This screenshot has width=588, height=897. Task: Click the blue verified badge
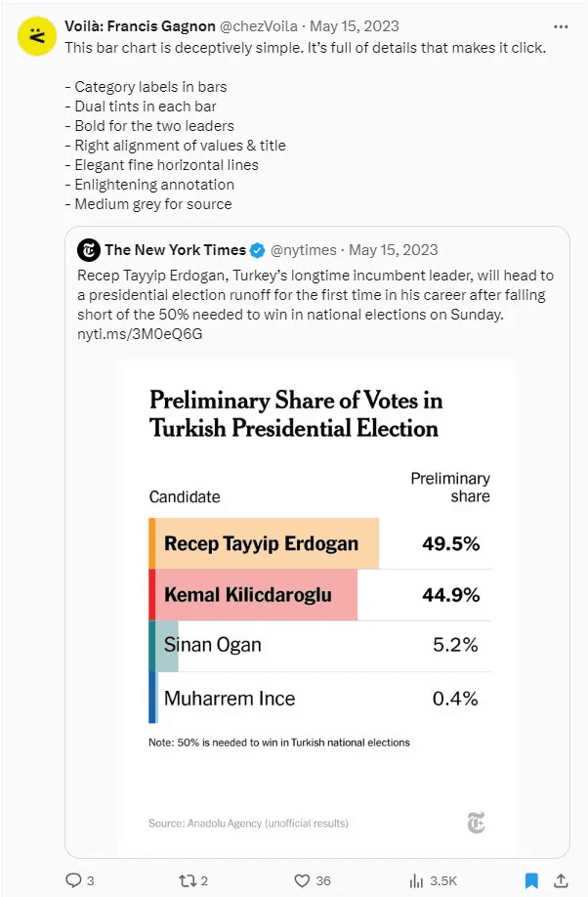258,250
